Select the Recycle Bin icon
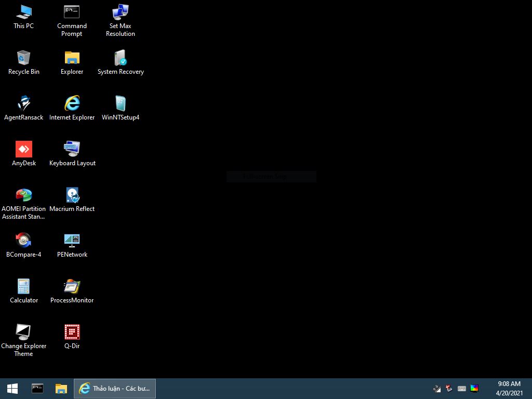 tap(24, 62)
